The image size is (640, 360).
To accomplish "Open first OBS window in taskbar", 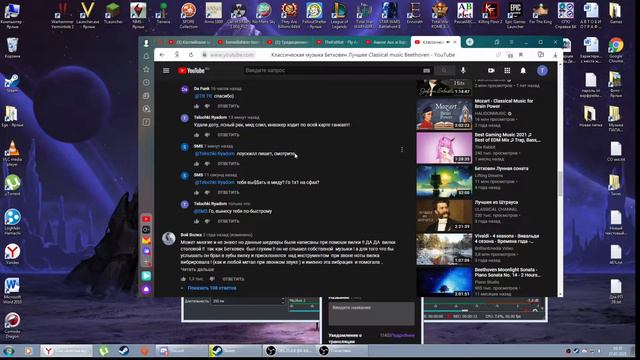I will [288, 351].
